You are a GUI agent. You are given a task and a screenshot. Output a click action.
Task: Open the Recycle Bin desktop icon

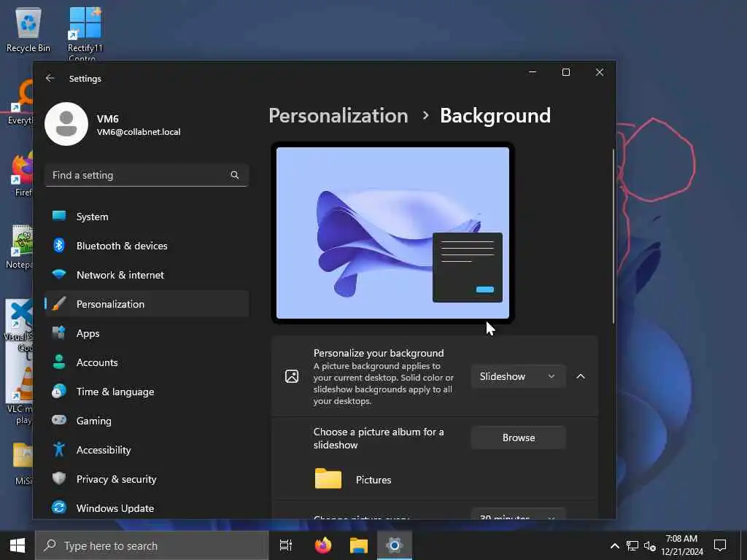28,30
